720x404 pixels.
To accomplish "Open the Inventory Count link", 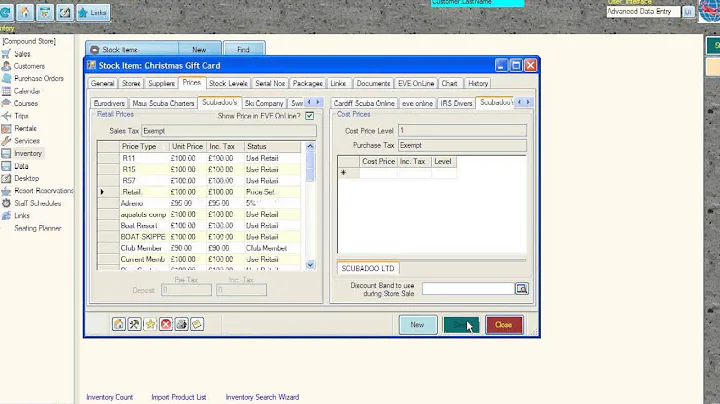I will [109, 397].
